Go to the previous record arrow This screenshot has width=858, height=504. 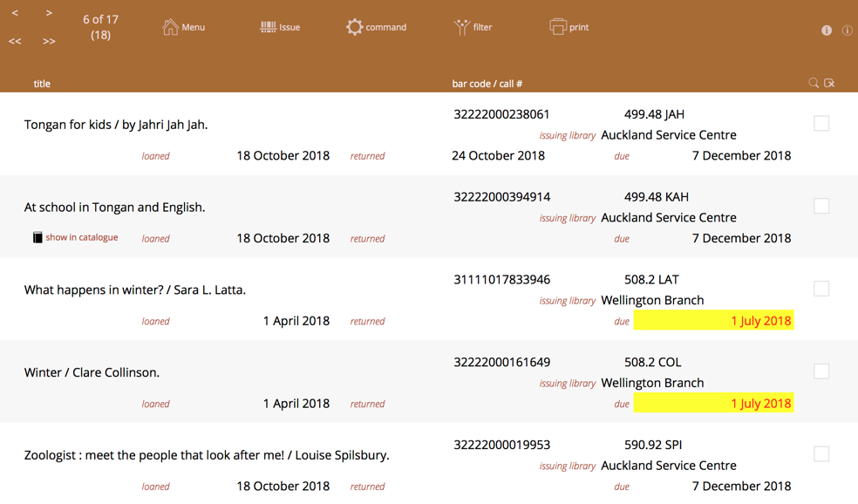(15, 13)
